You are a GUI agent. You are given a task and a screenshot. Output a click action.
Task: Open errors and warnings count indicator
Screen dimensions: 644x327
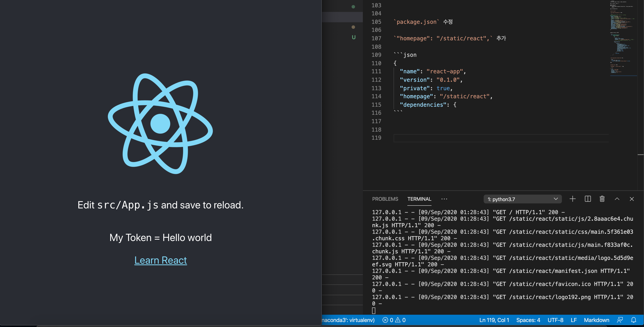(394, 320)
